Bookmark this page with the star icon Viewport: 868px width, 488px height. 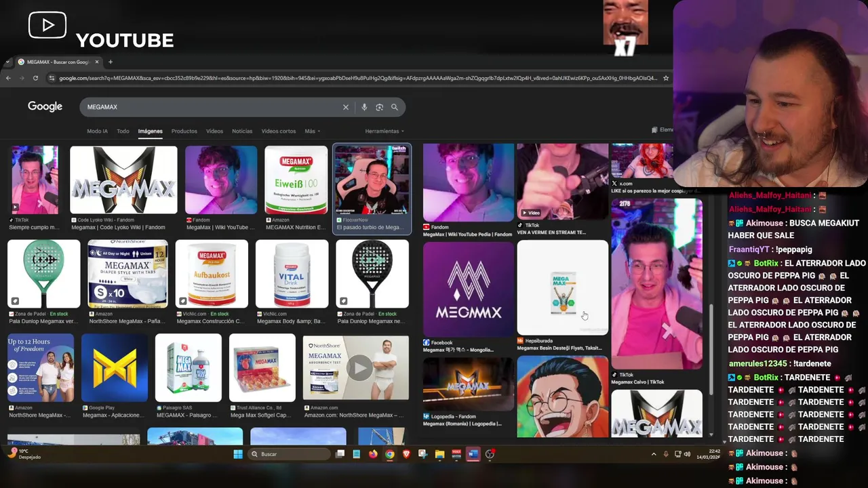point(666,78)
